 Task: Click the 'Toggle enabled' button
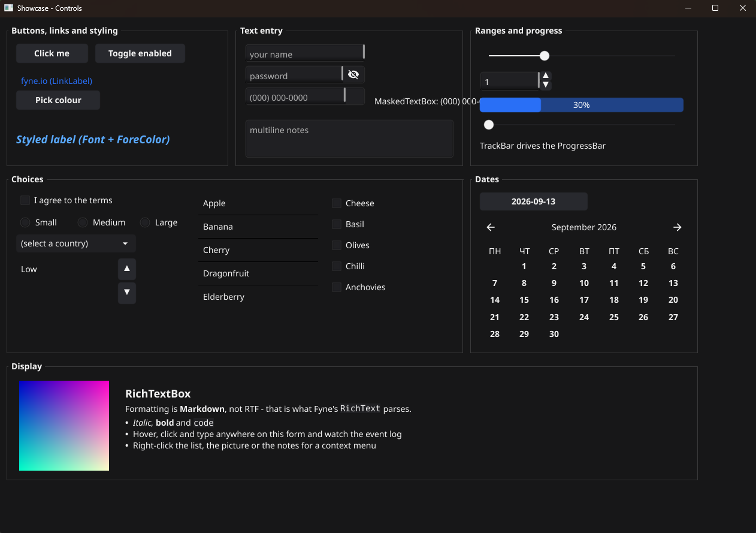click(140, 53)
